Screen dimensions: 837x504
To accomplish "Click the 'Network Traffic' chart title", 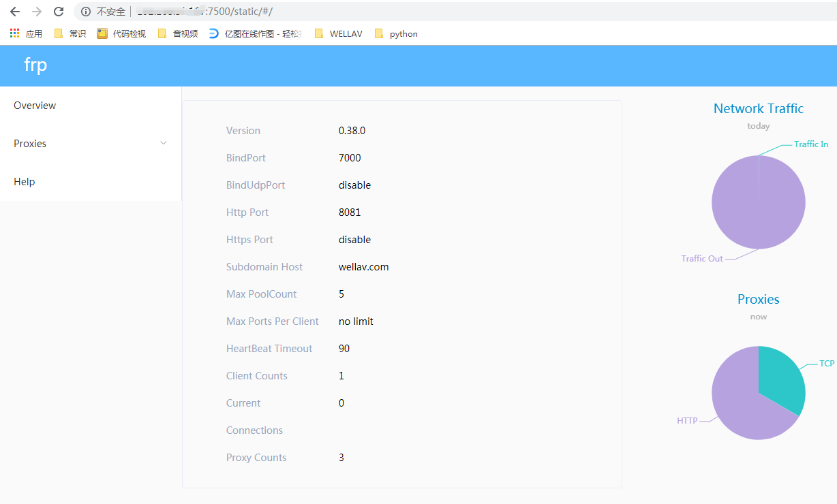I will [x=759, y=108].
